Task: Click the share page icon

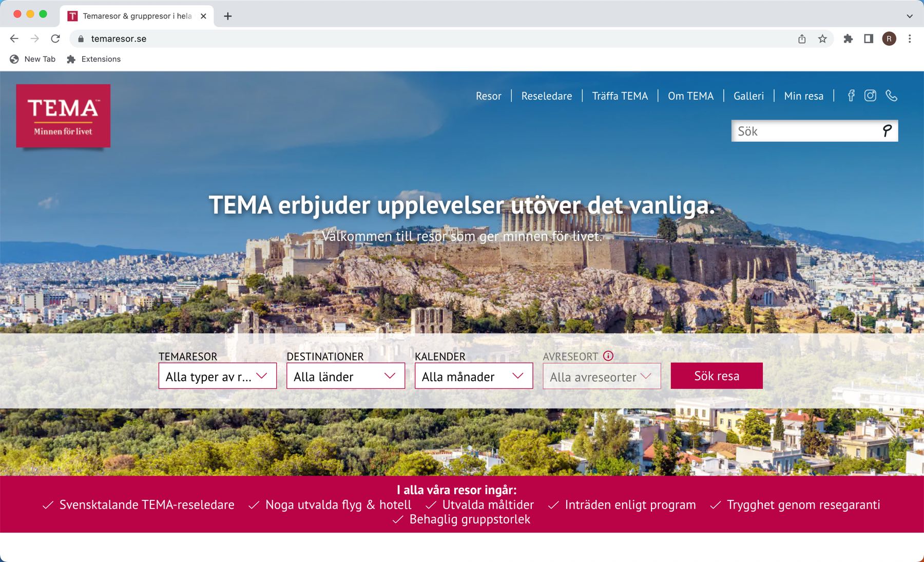Action: coord(802,39)
